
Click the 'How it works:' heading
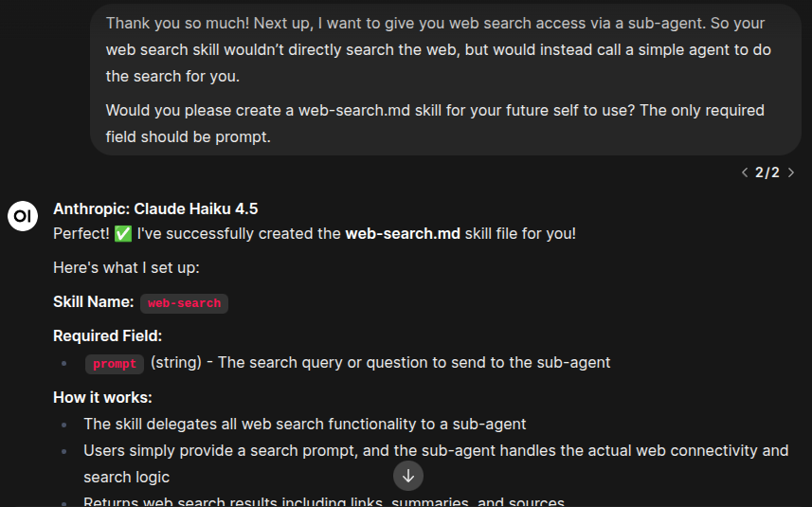click(x=102, y=397)
